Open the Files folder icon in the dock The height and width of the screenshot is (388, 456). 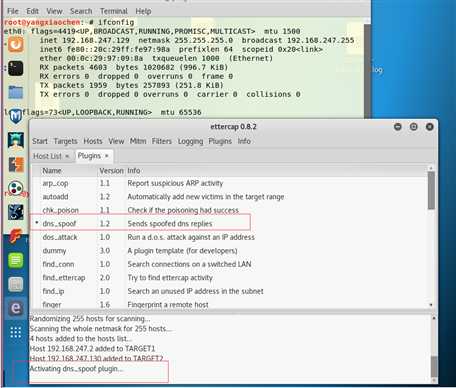tap(16, 92)
